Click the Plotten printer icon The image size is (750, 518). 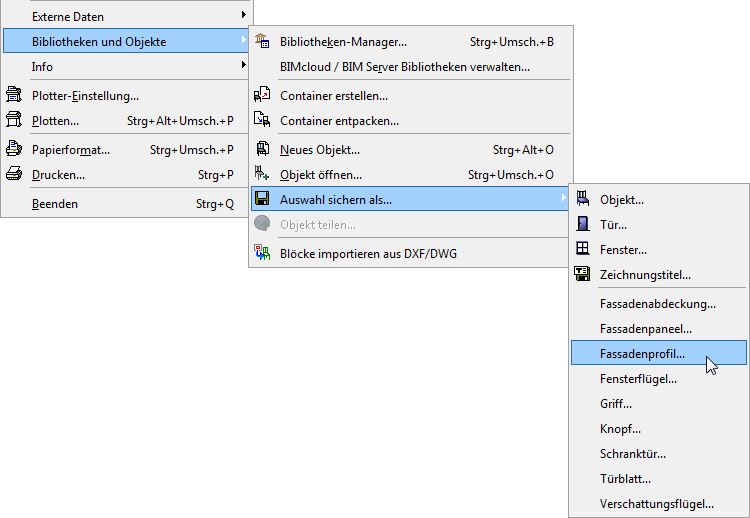pos(14,120)
